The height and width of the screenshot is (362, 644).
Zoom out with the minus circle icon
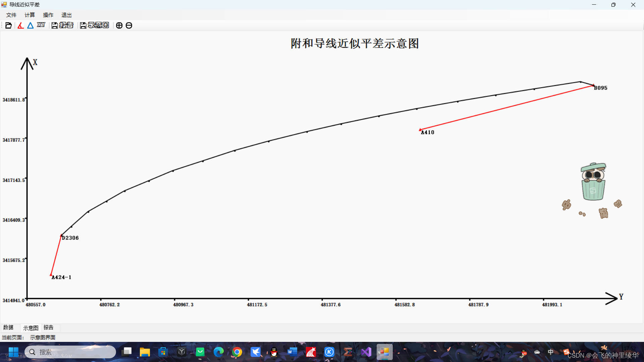[x=129, y=25]
